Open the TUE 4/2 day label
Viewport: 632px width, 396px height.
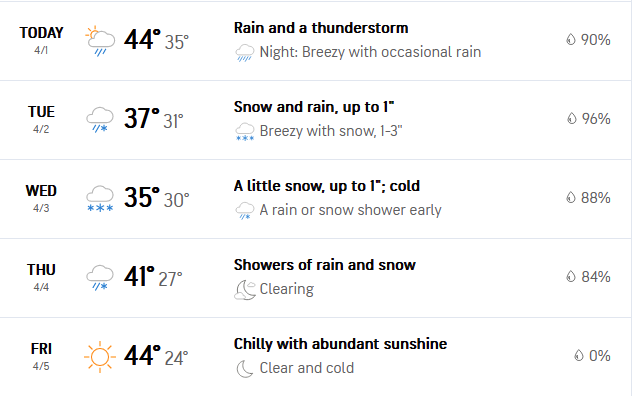[41, 119]
